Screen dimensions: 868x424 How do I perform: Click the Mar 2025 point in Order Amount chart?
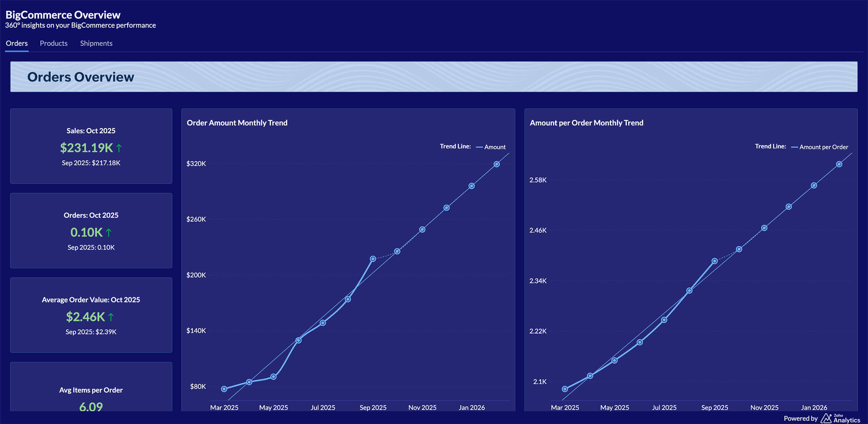click(224, 389)
